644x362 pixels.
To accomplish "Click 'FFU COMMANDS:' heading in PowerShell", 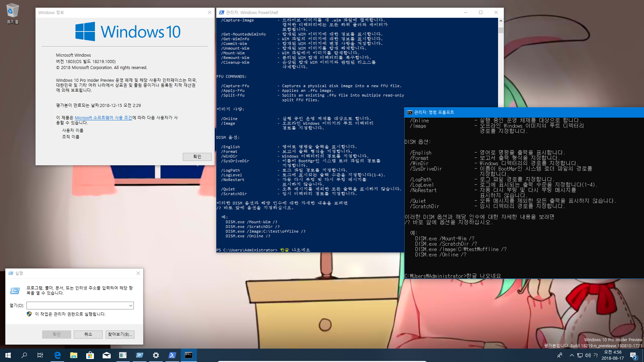I will click(231, 76).
